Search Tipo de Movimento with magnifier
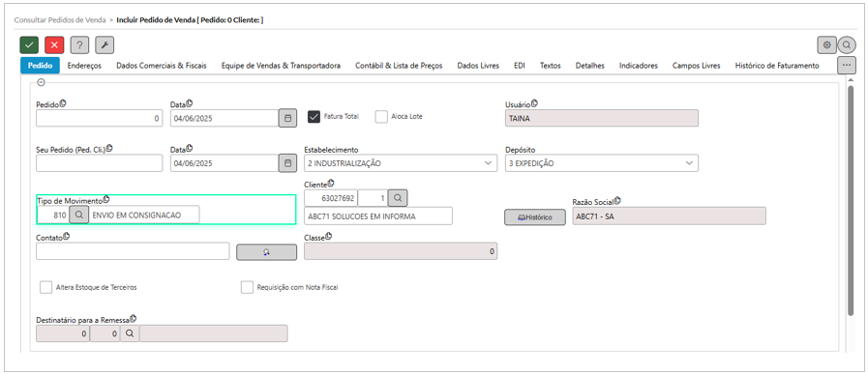Screen dimensions: 868x374 click(79, 215)
